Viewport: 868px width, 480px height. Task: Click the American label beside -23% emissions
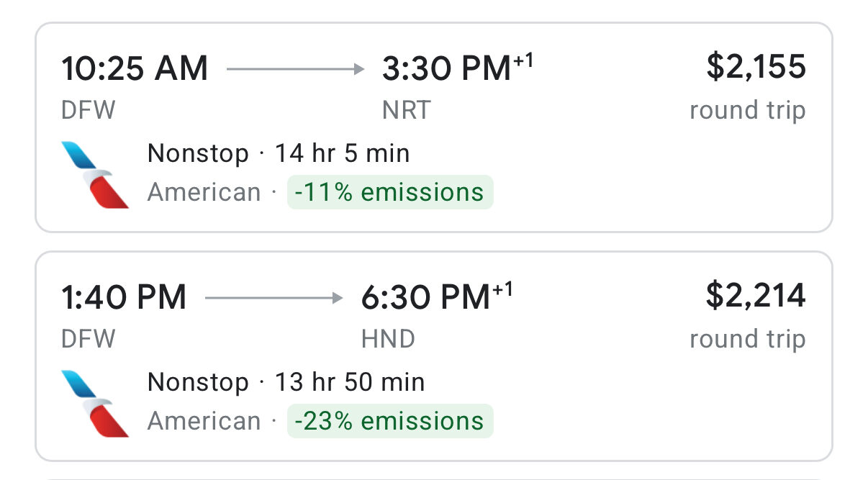coord(204,421)
